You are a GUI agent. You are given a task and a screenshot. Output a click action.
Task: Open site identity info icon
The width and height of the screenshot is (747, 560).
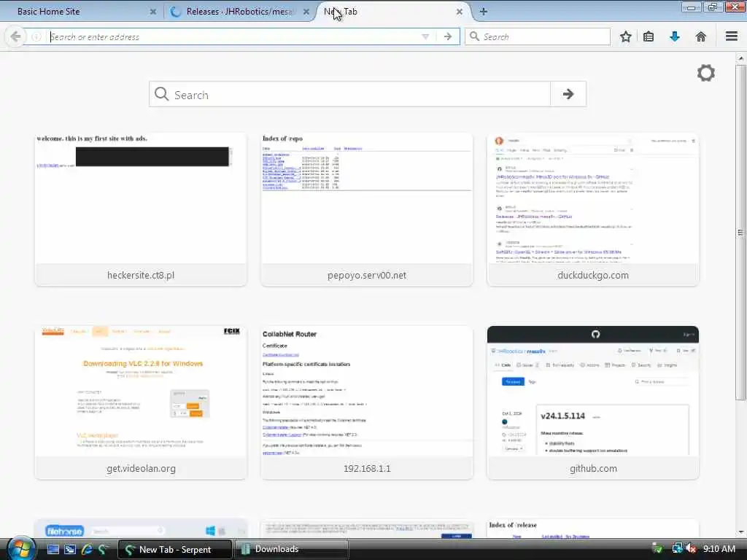36,36
